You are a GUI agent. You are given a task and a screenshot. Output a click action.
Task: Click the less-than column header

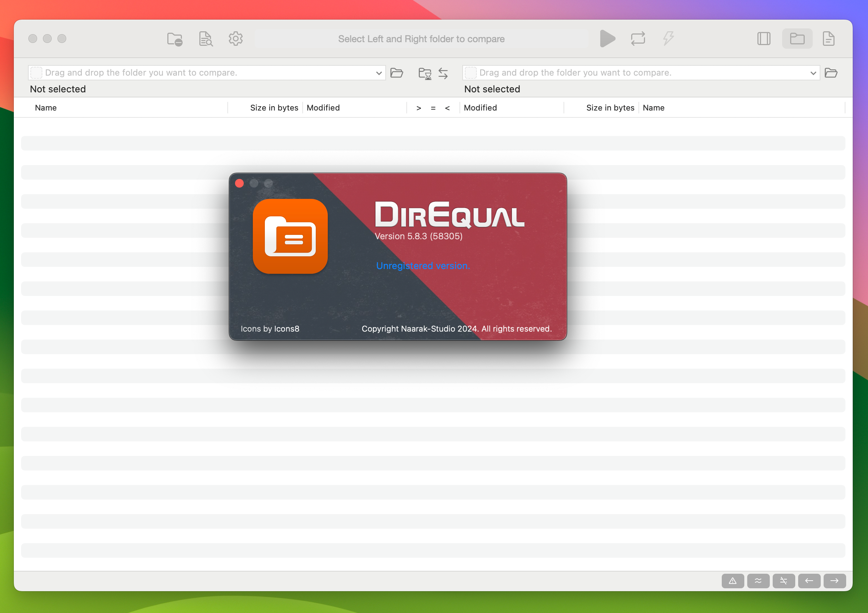[x=447, y=108]
